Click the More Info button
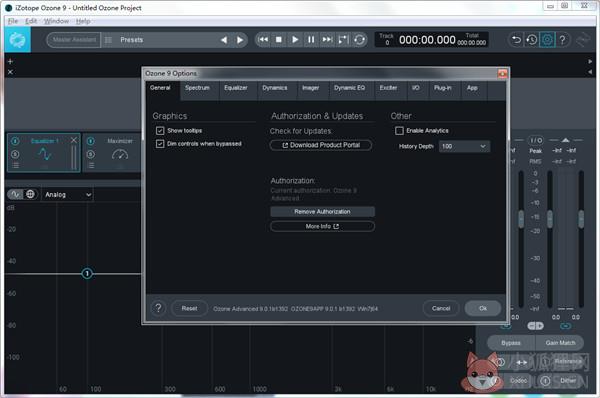This screenshot has height=398, width=600. pyautogui.click(x=322, y=227)
